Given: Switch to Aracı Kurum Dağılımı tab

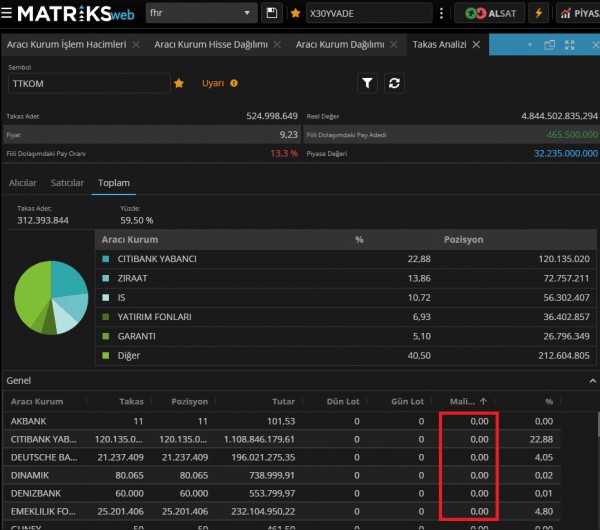Looking at the screenshot, I should [x=340, y=45].
